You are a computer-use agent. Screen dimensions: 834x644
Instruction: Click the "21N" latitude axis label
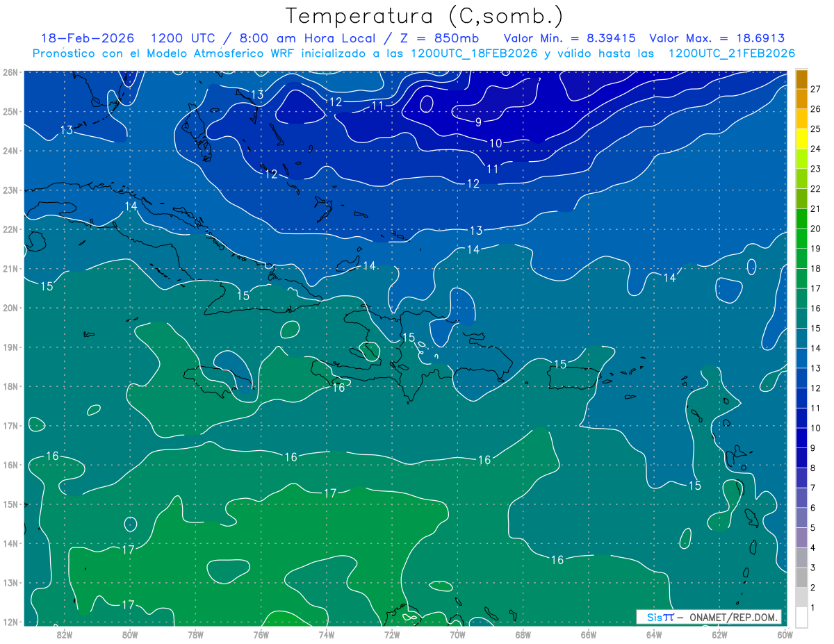10,268
